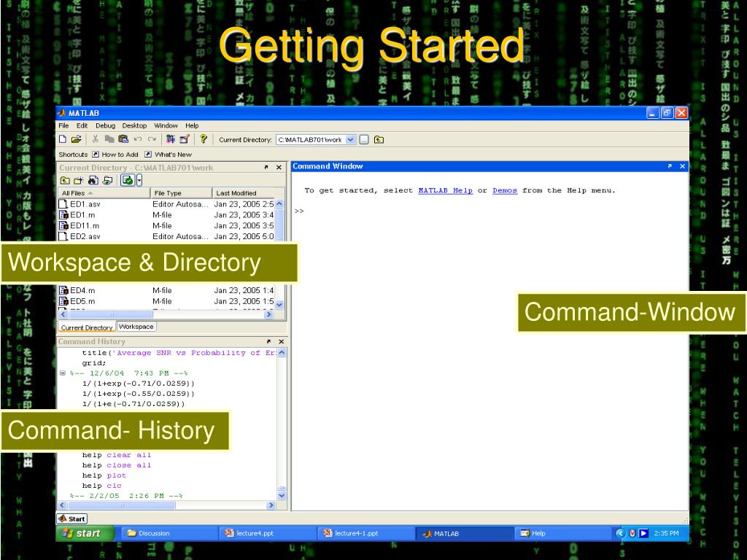Click the New M-file toolbar icon
747x560 pixels.
[63, 139]
